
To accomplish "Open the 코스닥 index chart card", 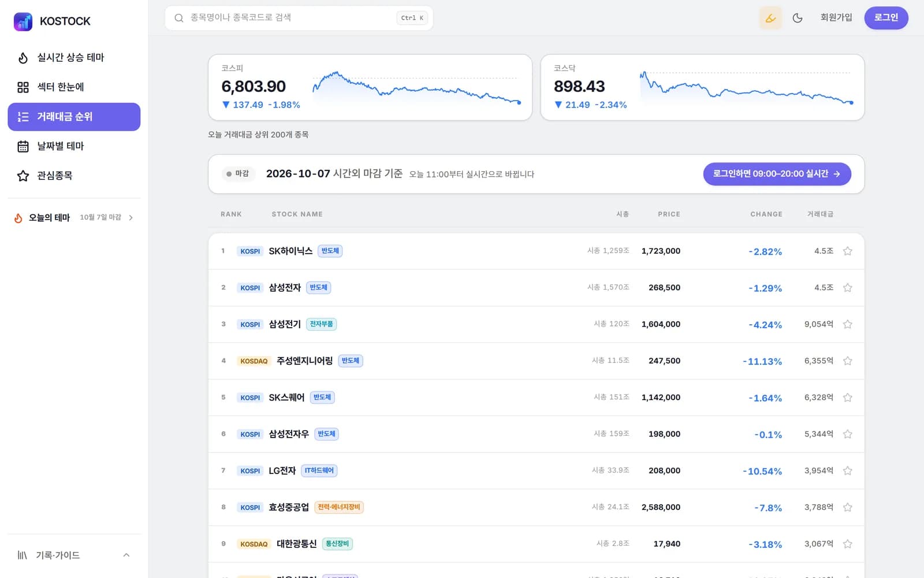I will click(x=702, y=87).
